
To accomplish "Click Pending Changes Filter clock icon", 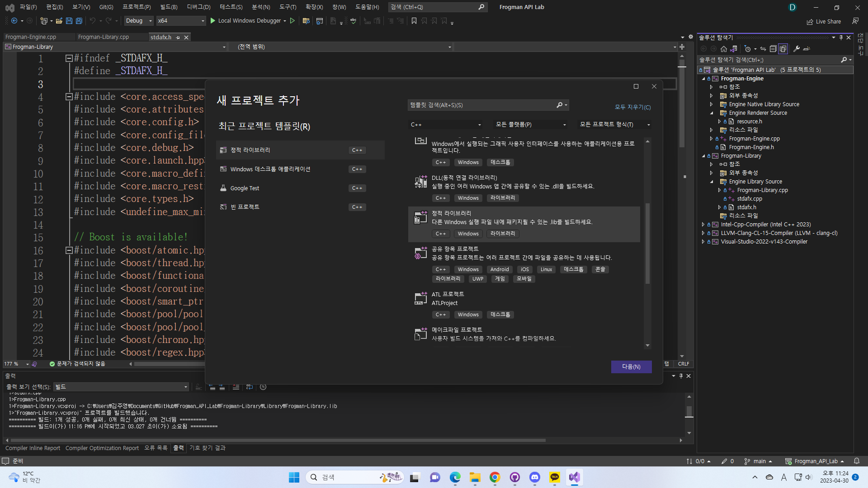I will click(x=747, y=49).
